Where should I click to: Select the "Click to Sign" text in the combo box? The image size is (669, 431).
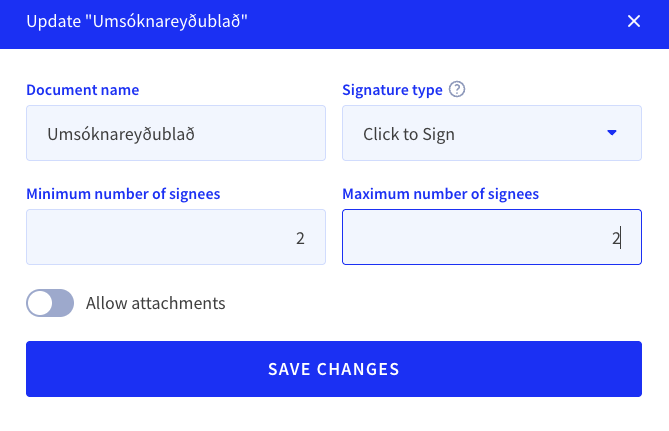pos(408,134)
